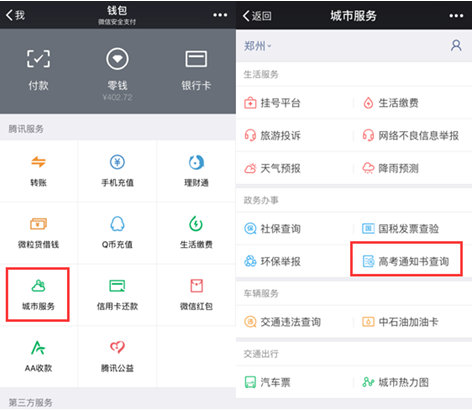Image resolution: width=472 pixels, height=410 pixels.
Task: Click the 腾讯服务 section label
Action: click(26, 129)
